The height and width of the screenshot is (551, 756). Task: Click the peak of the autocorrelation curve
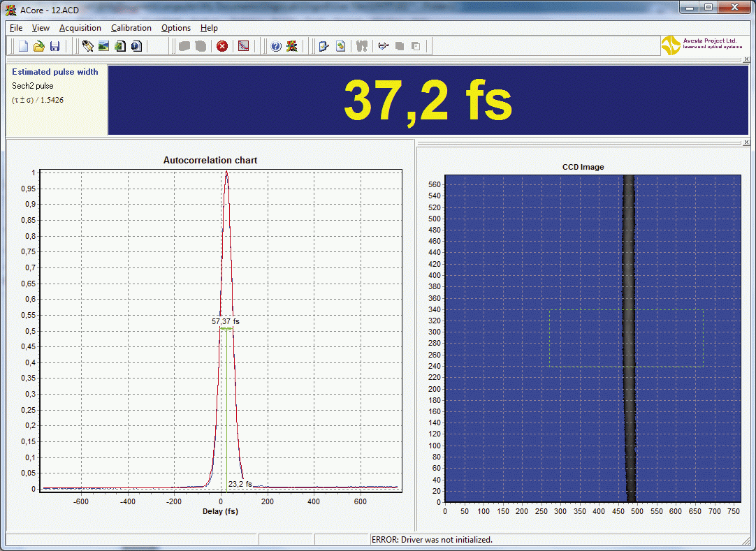pyautogui.click(x=226, y=172)
